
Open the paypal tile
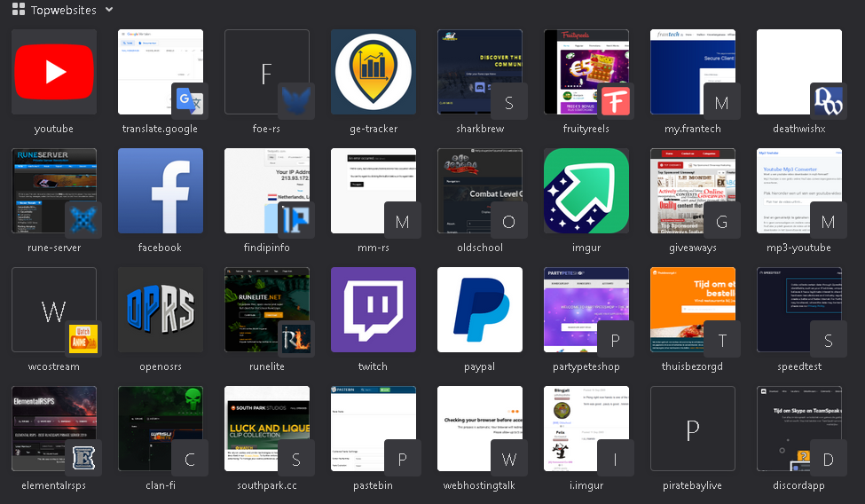pos(480,310)
